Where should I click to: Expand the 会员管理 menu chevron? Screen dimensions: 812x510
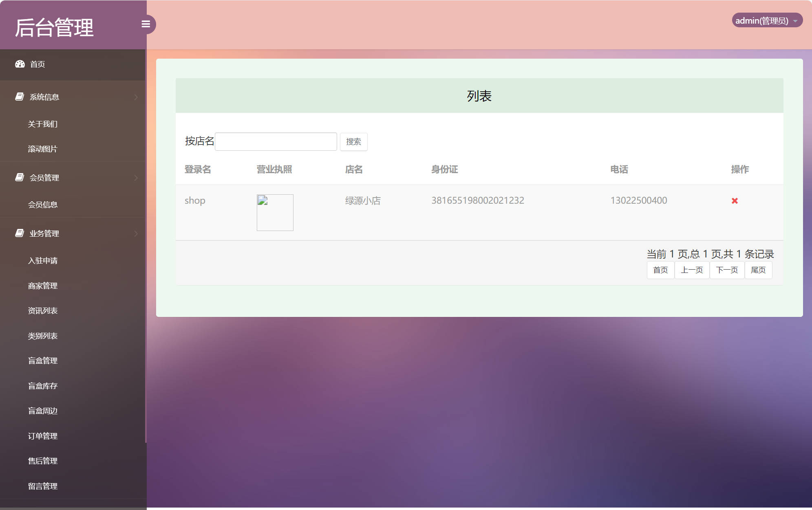click(136, 178)
